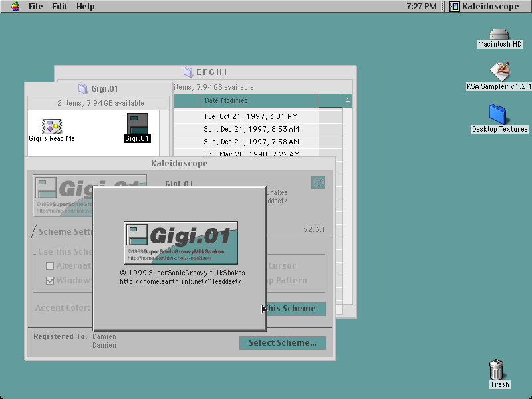532x399 pixels.
Task: Open the Kaleidoscope application menu in menu bar
Action: tap(485, 7)
